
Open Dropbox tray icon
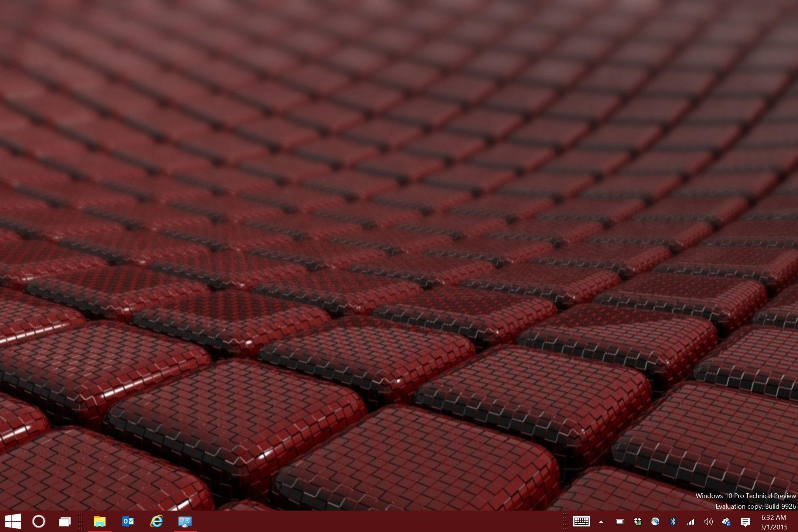[x=638, y=522]
